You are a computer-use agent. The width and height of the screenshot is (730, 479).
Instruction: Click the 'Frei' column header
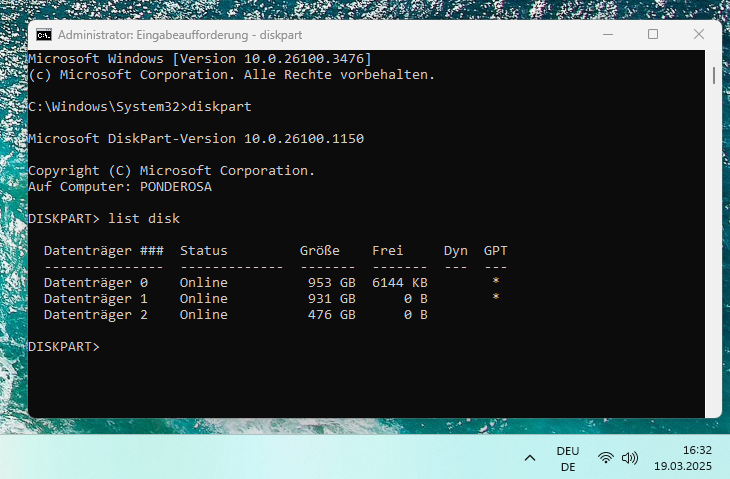pos(387,250)
